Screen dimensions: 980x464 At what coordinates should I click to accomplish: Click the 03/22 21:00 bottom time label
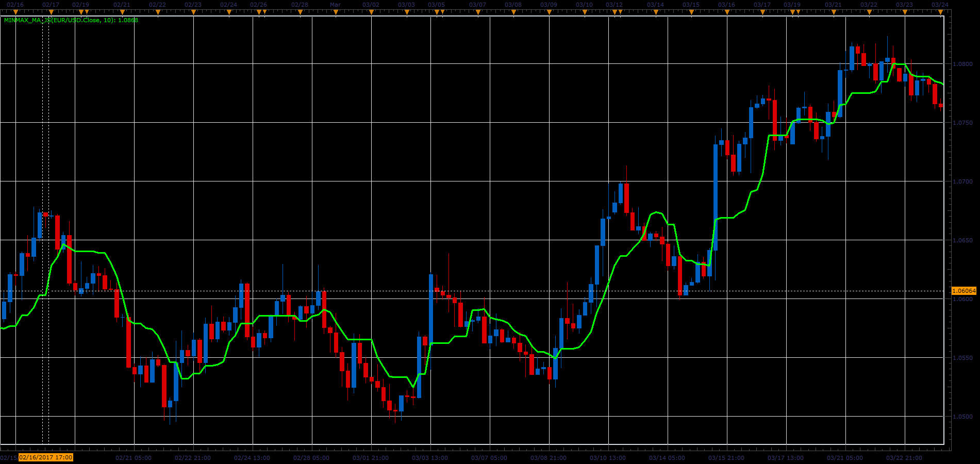[x=904, y=458]
